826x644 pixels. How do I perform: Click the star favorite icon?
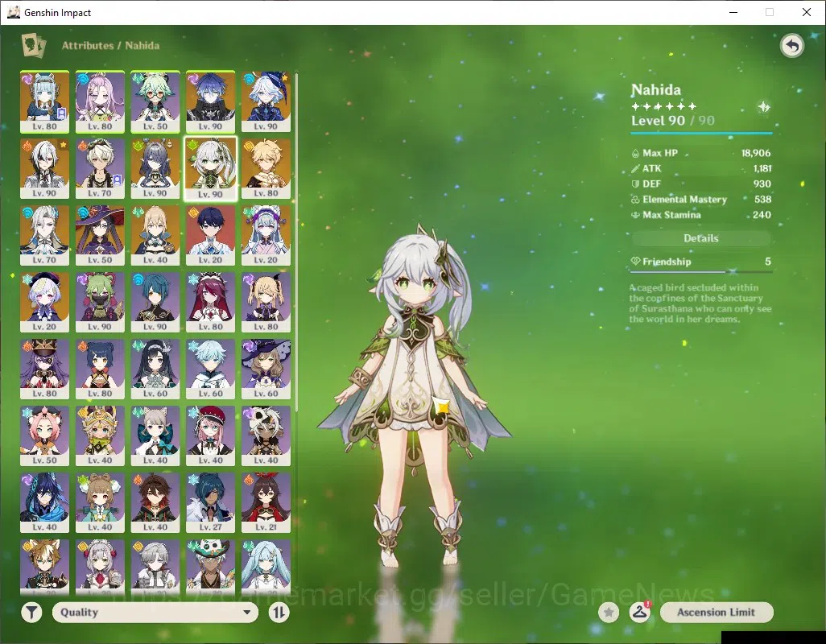[x=609, y=613]
